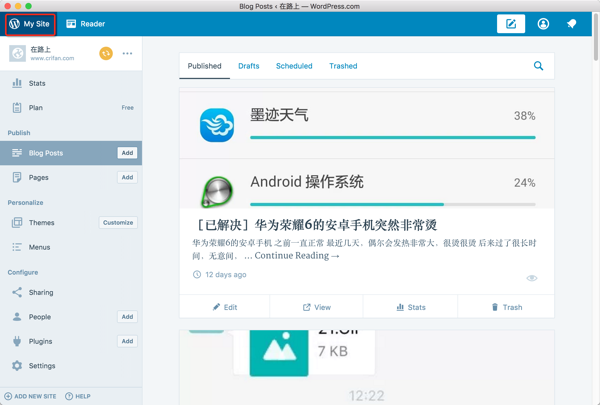Click the orange sync status icon
This screenshot has height=405, width=600.
point(106,53)
